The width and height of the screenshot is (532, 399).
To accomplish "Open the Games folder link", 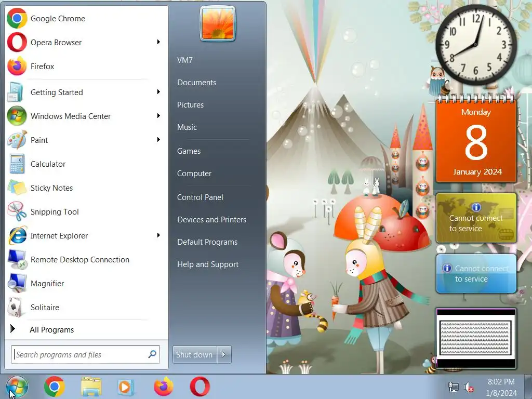I will click(x=189, y=151).
